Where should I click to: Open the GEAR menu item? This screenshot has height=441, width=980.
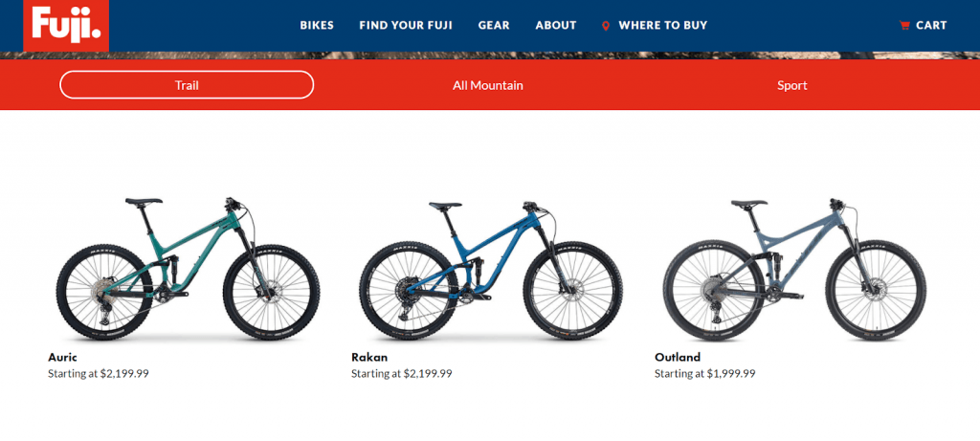[x=494, y=26]
